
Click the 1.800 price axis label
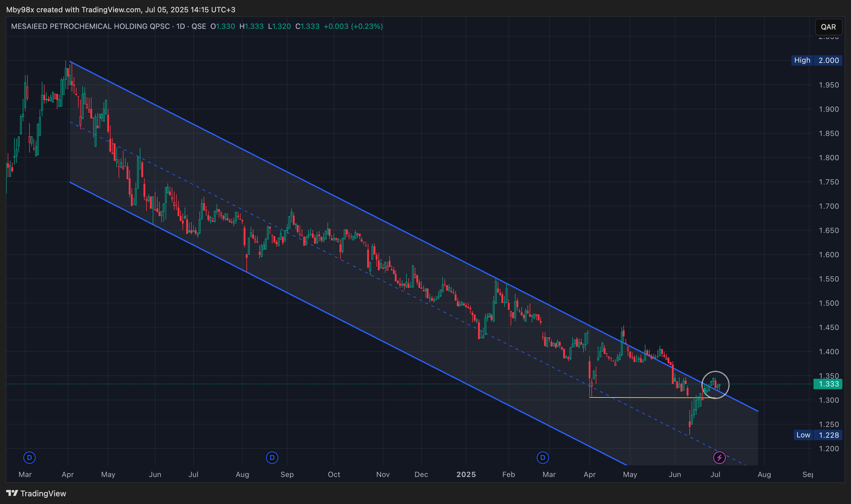pyautogui.click(x=829, y=157)
